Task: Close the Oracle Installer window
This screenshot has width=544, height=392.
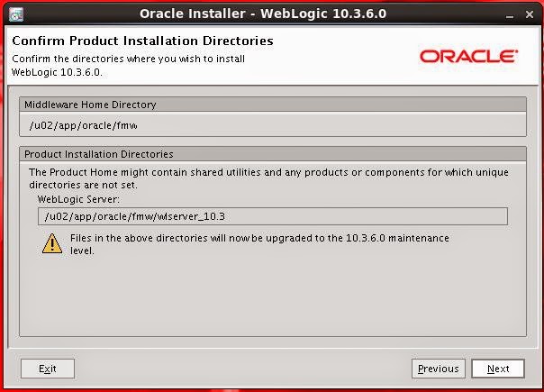Action: [530, 14]
